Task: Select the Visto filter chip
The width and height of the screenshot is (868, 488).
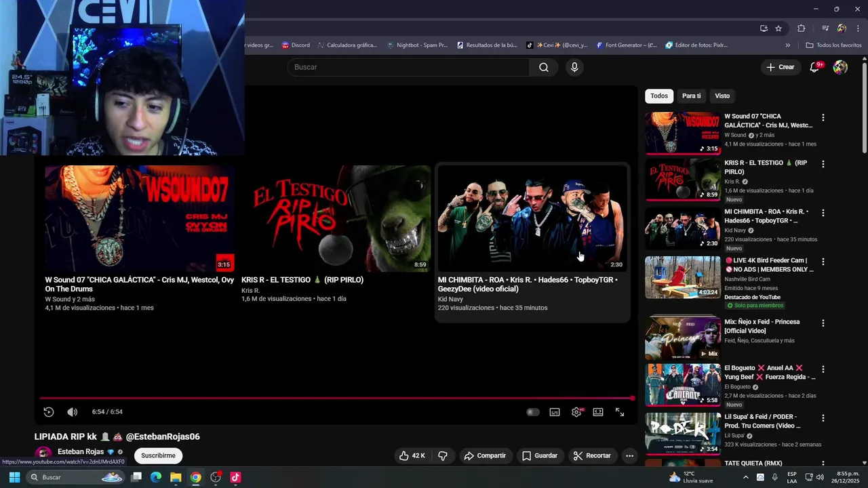Action: click(722, 96)
